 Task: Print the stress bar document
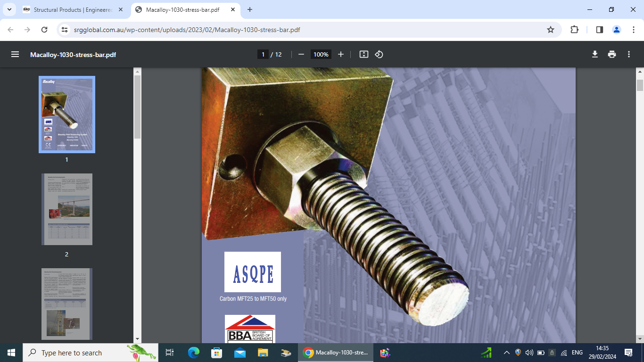pos(612,54)
